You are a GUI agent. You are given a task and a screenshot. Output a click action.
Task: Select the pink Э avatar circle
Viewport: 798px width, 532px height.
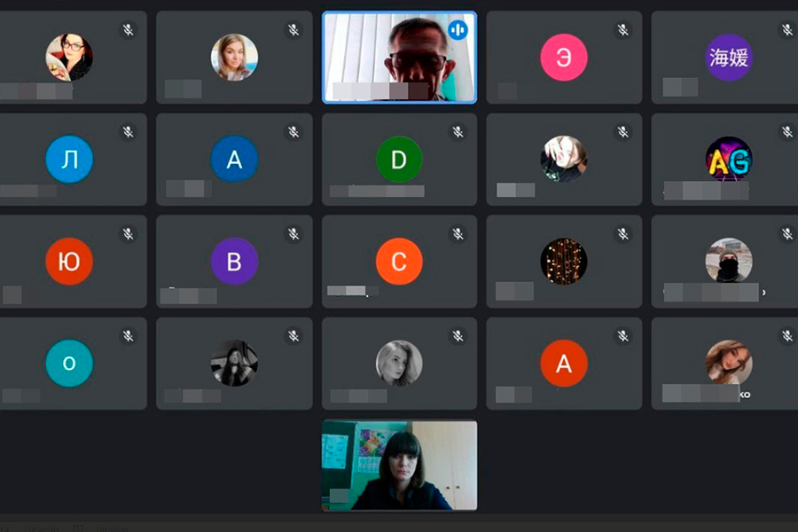(x=564, y=57)
